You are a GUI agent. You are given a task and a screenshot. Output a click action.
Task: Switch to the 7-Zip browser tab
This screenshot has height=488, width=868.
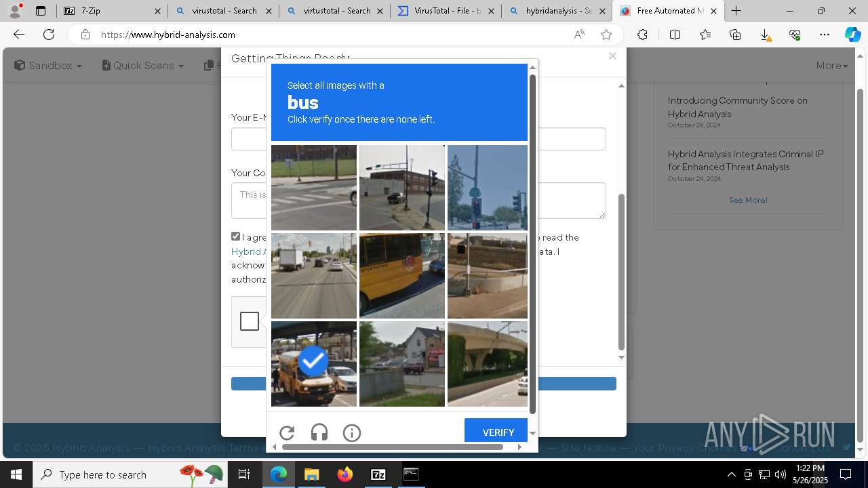click(111, 11)
